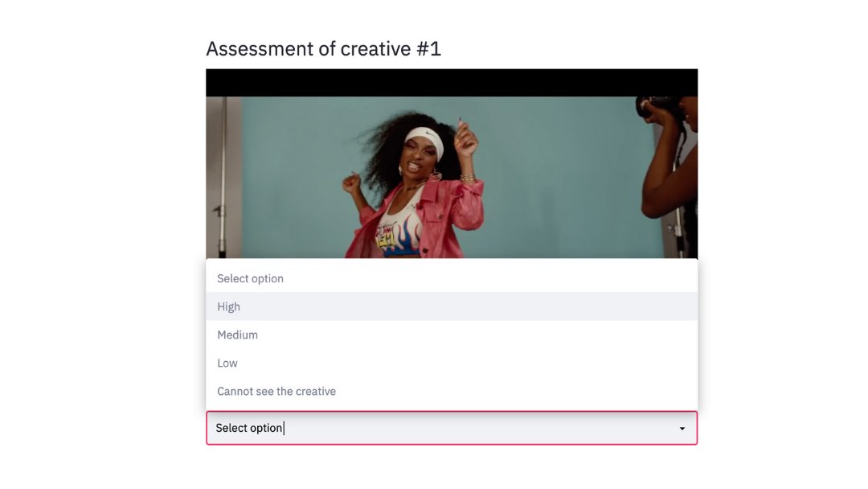This screenshot has height=489, width=868.
Task: Click the dancer in the creative preview
Action: 418,177
